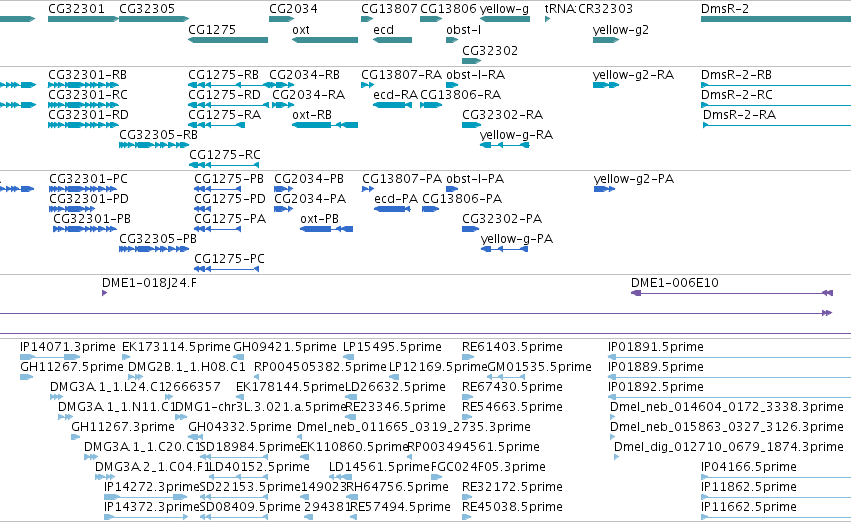Viewport: 851px width, 522px height.
Task: Open the yellow-g-RA transcript label
Action: 516,135
